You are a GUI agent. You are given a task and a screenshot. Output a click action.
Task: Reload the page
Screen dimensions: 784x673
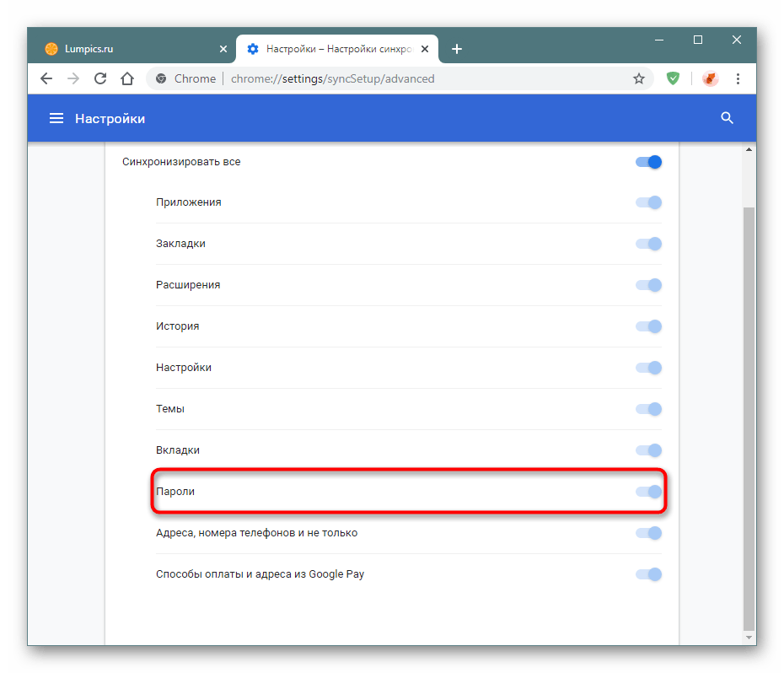click(100, 78)
